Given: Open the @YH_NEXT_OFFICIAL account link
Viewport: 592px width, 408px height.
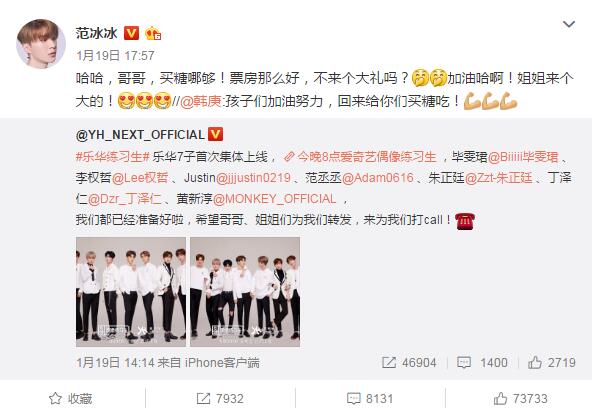Looking at the screenshot, I should [x=140, y=135].
